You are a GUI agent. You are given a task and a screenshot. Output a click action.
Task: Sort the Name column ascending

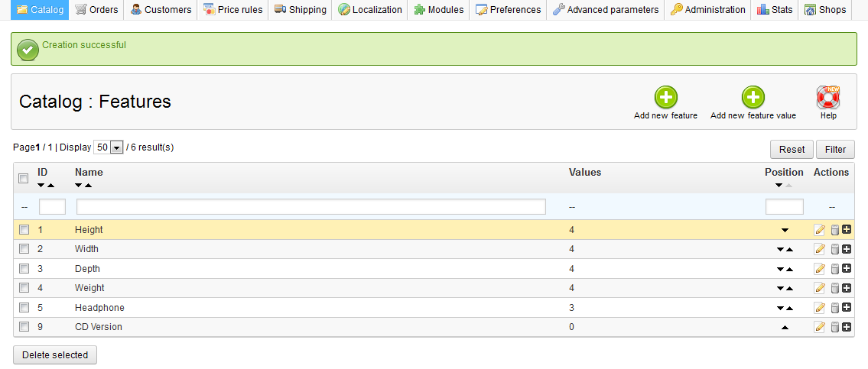88,186
